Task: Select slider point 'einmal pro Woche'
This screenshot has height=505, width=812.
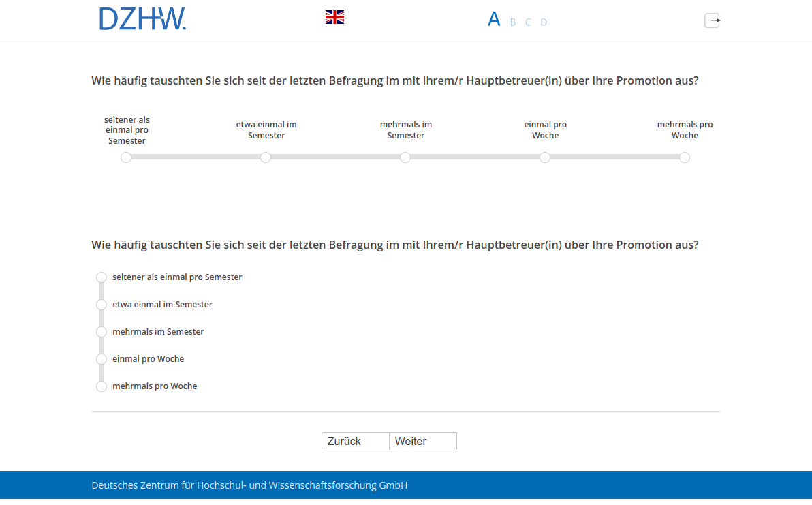Action: (545, 157)
